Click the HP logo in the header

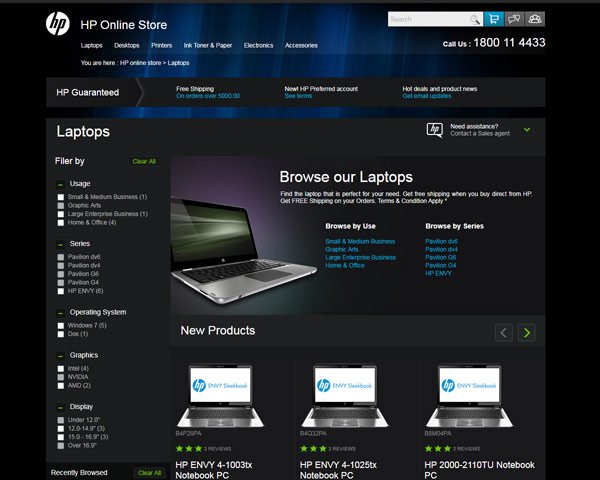tap(57, 23)
